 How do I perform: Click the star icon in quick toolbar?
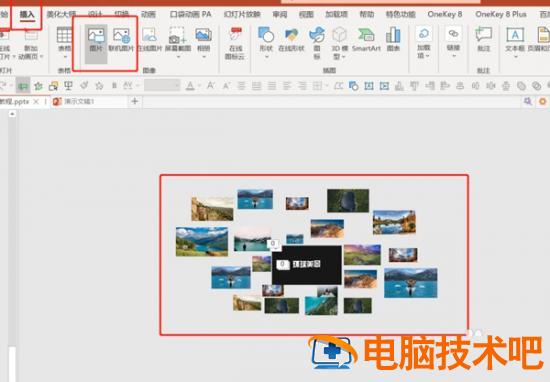tap(99, 85)
